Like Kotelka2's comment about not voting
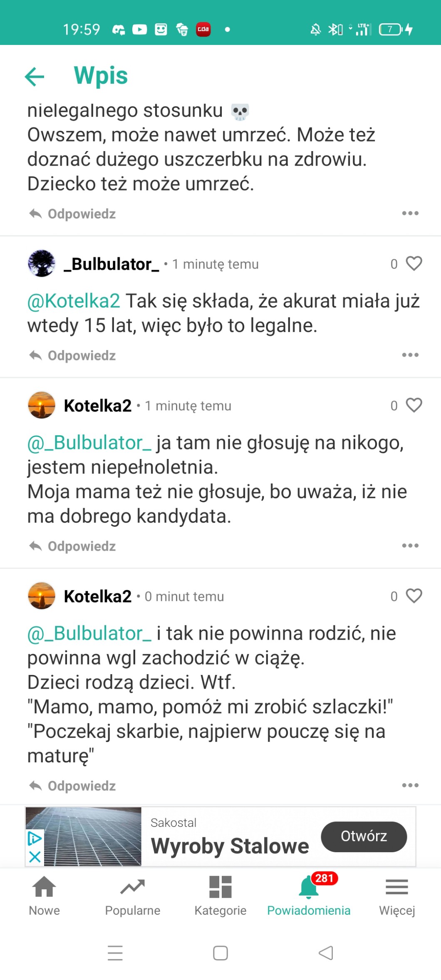The image size is (441, 980). point(414,405)
